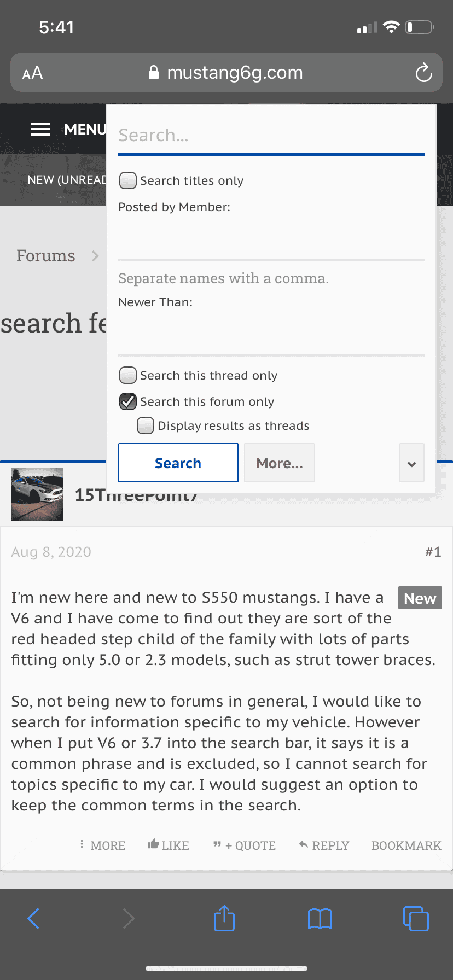This screenshot has width=453, height=980.
Task: Open the hamburger menu icon
Action: tap(40, 129)
